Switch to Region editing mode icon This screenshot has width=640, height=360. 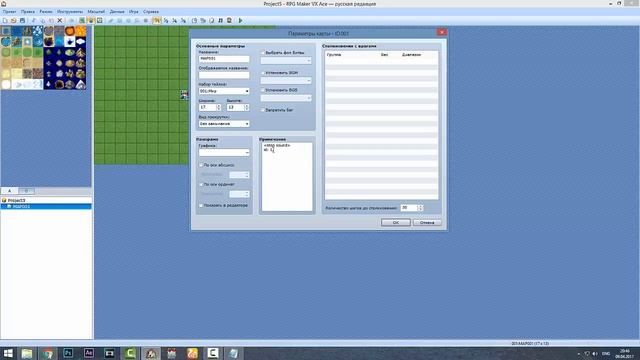[99, 20]
